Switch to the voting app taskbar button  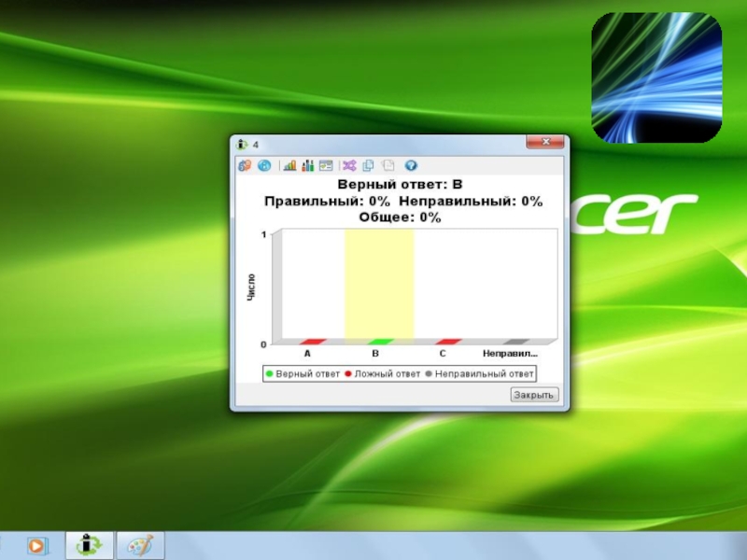coord(90,545)
